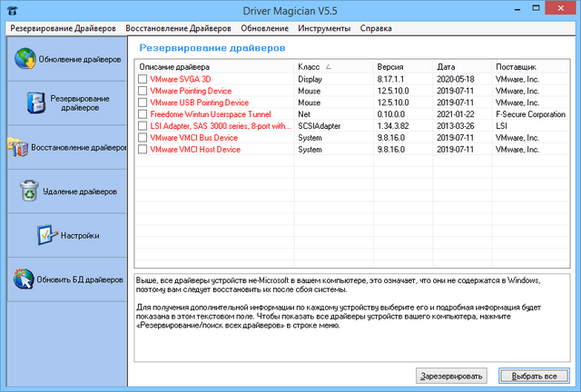Open the Справка menu
Image resolution: width=581 pixels, height=392 pixels.
click(376, 28)
